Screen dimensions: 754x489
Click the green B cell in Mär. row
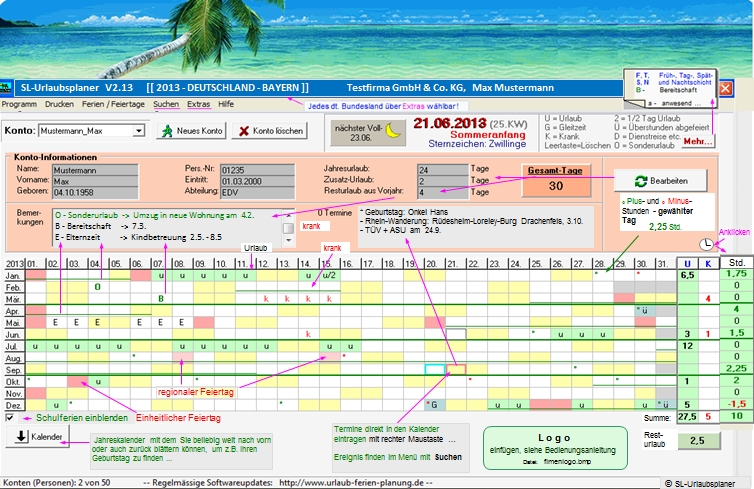(161, 299)
